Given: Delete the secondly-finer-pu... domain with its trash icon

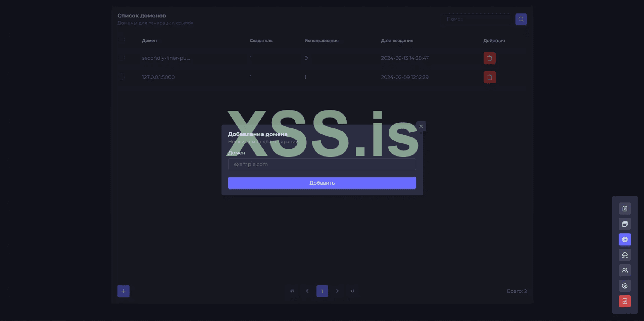Looking at the screenshot, I should [489, 58].
